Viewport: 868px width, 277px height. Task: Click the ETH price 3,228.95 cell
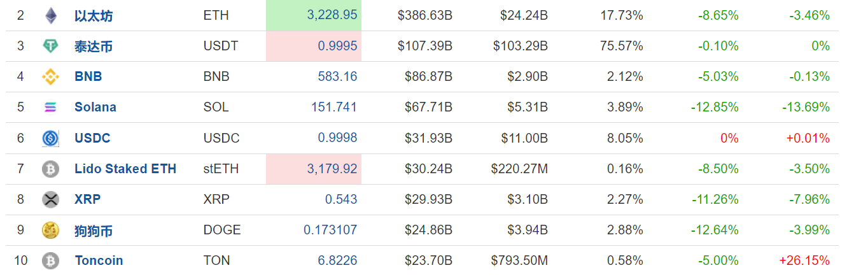click(x=314, y=15)
